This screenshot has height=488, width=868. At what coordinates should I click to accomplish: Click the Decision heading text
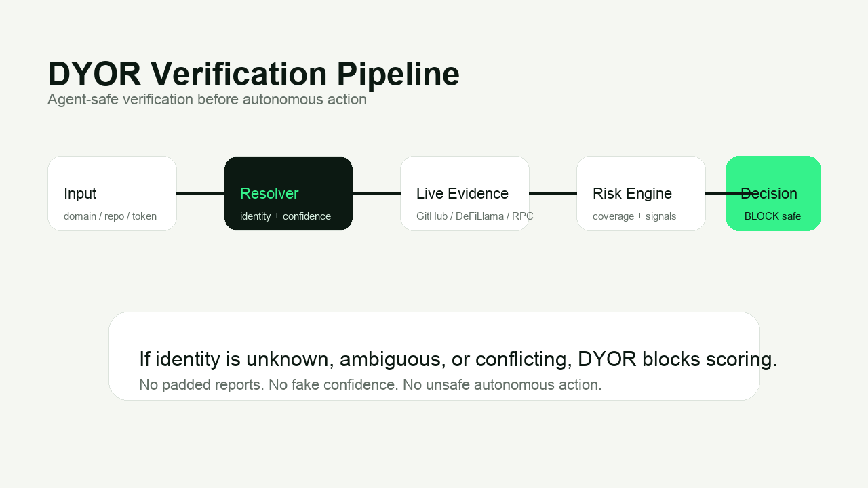click(769, 194)
